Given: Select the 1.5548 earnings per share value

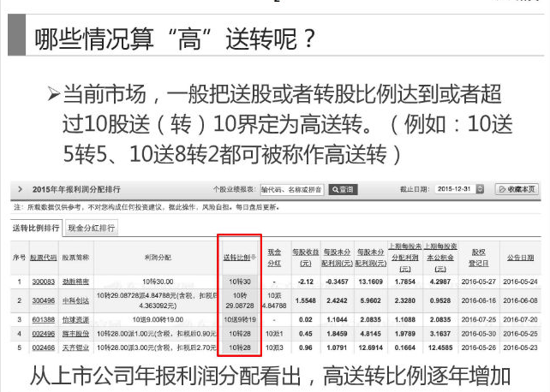Looking at the screenshot, I should pyautogui.click(x=306, y=300).
